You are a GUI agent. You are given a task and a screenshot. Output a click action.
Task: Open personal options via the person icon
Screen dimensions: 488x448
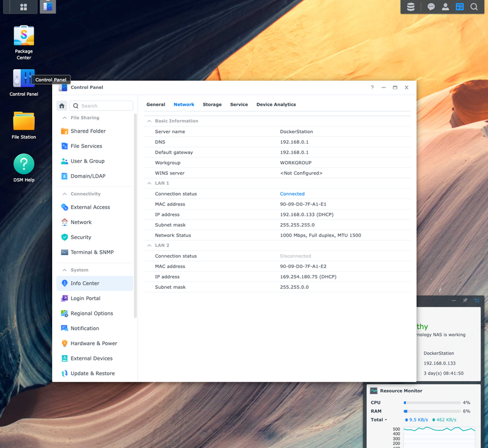[x=445, y=7]
